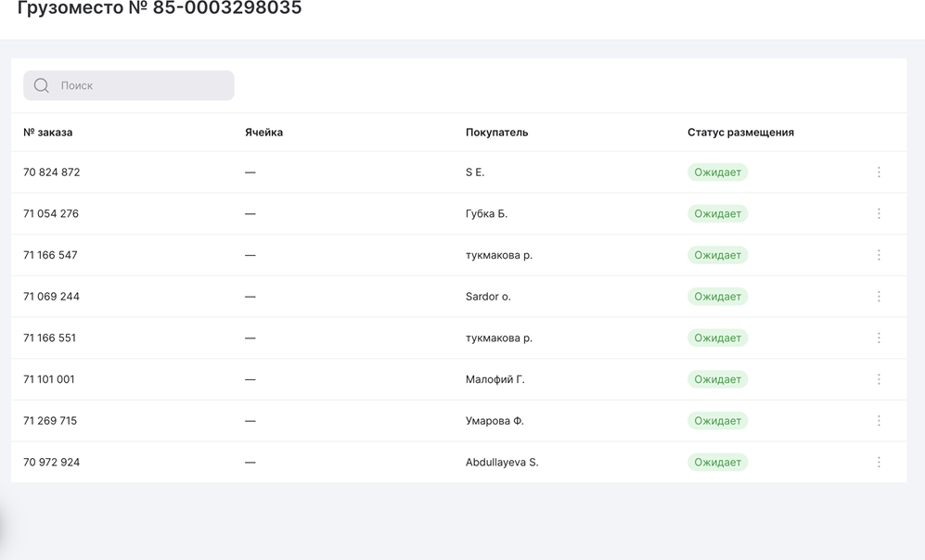The image size is (925, 560).
Task: Open the three-dot menu for order 71 069 244
Action: coord(879,297)
